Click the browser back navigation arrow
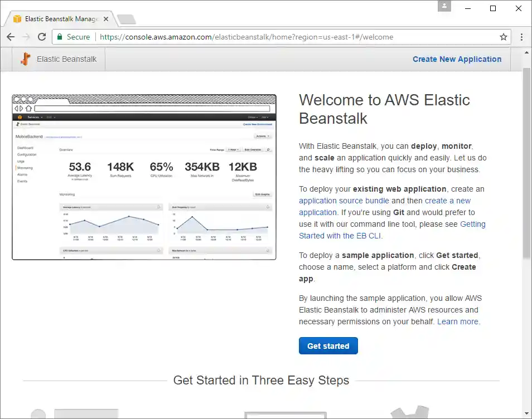Screen dimensions: 532x419 [x=11, y=37]
